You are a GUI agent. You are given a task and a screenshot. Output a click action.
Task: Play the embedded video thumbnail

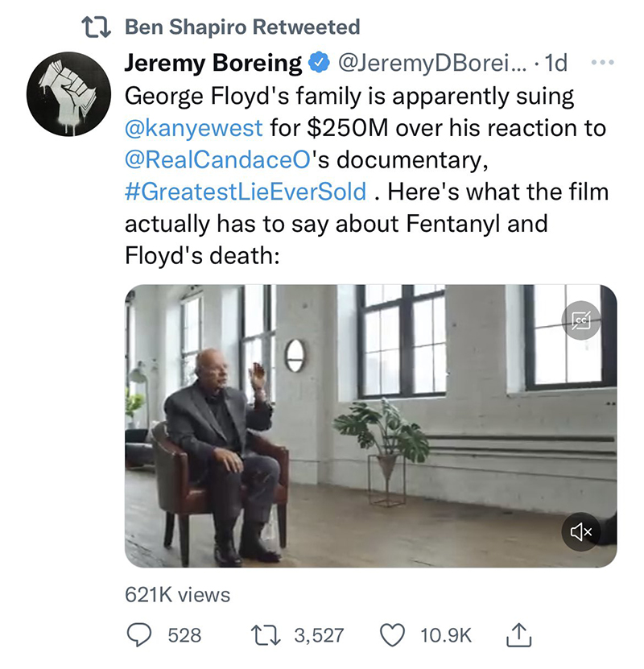point(370,426)
